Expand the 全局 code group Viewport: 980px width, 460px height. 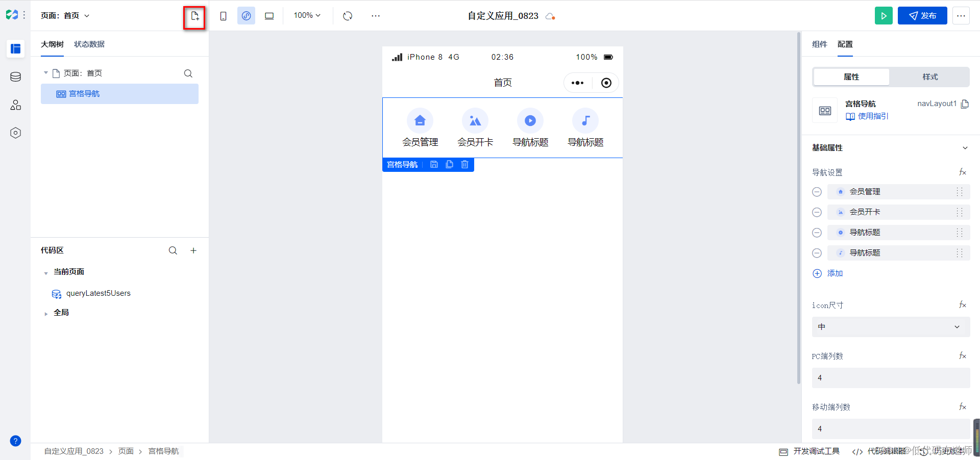tap(46, 314)
